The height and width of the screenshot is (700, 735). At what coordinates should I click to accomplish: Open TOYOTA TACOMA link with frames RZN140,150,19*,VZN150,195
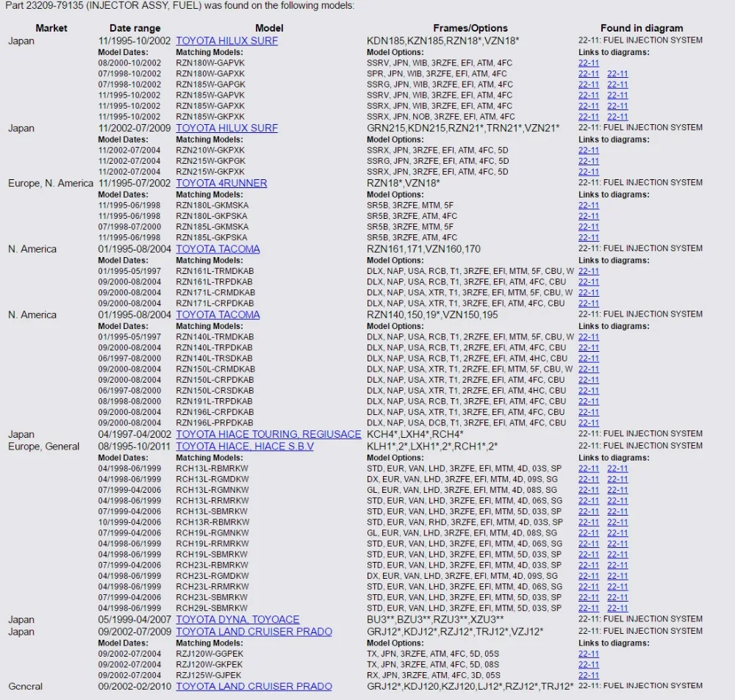(x=218, y=315)
